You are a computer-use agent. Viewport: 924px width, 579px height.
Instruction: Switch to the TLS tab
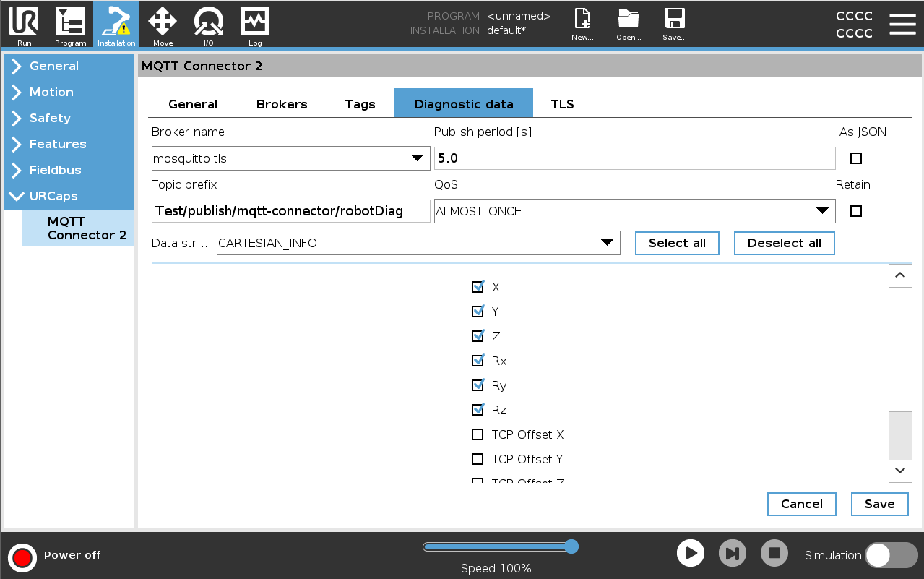562,104
